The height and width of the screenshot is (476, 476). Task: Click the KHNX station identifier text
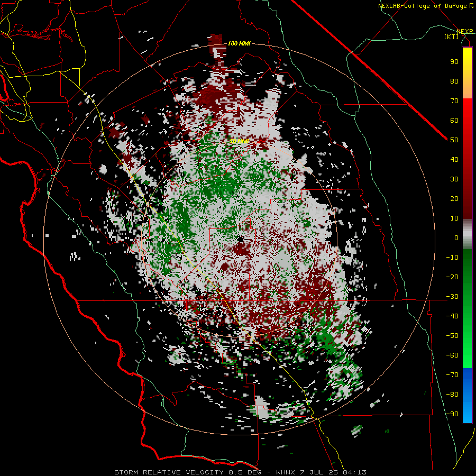tap(287, 472)
